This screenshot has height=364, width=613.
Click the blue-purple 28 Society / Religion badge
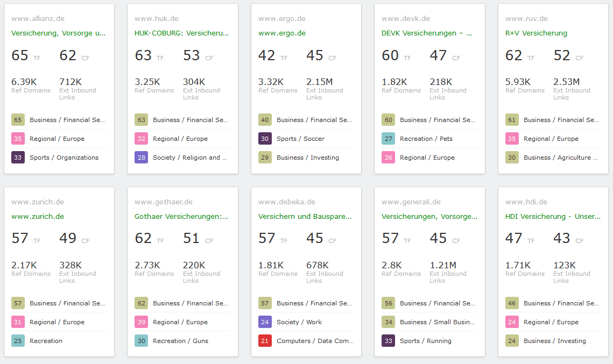coord(141,158)
